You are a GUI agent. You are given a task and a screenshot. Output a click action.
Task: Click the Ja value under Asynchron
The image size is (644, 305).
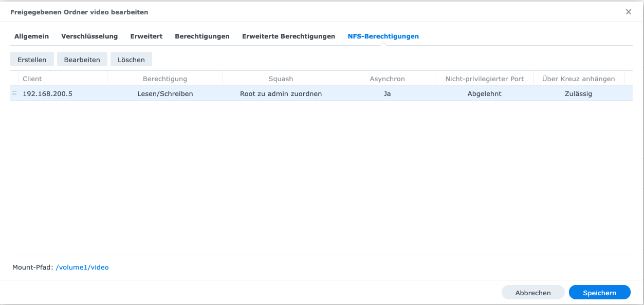(387, 94)
